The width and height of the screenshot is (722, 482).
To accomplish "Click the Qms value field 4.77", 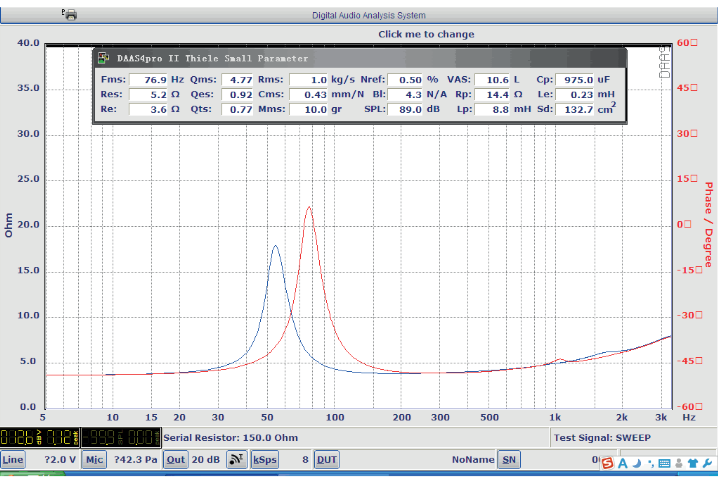I will (x=237, y=80).
